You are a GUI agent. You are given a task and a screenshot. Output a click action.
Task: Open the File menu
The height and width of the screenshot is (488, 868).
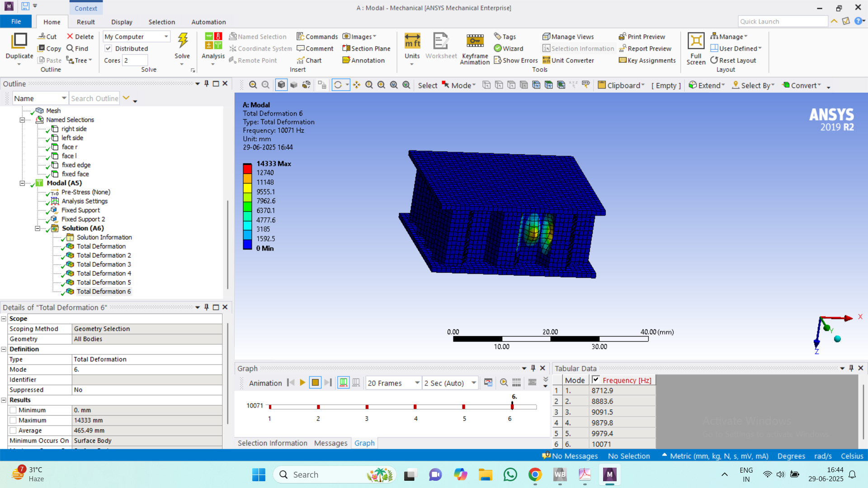16,21
